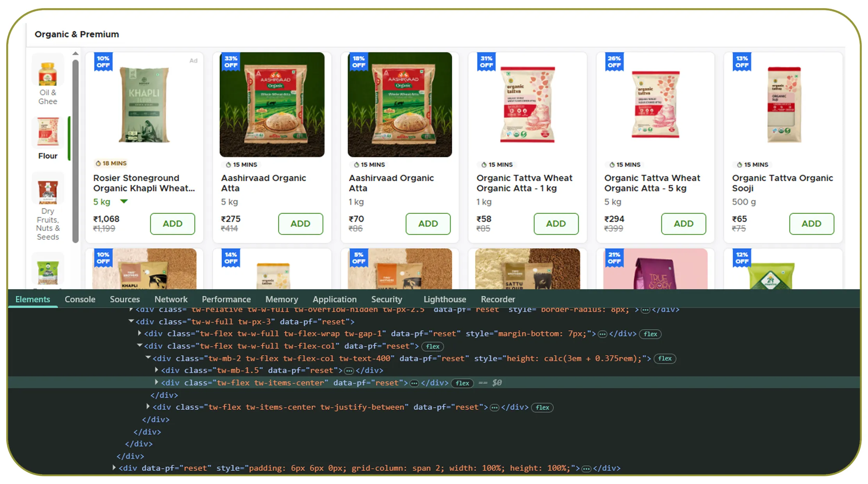
Task: Open Organic Tattva Atta 1 kg image
Action: pos(528,105)
